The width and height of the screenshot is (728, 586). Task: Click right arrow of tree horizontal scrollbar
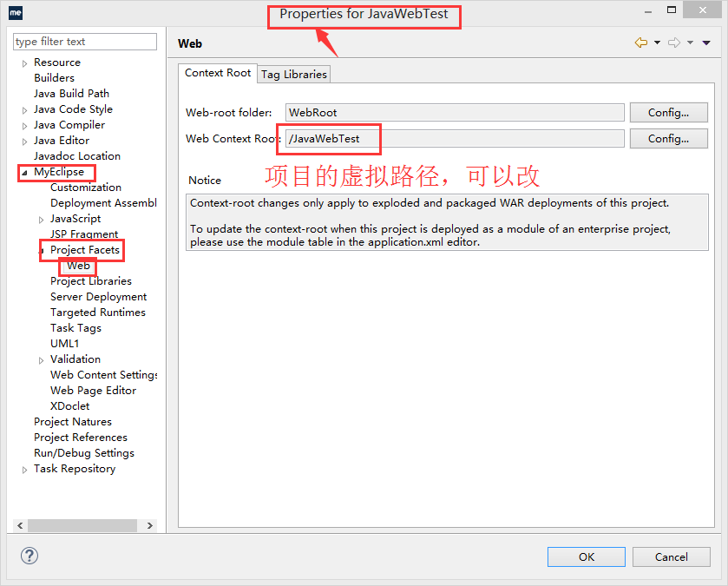(150, 525)
